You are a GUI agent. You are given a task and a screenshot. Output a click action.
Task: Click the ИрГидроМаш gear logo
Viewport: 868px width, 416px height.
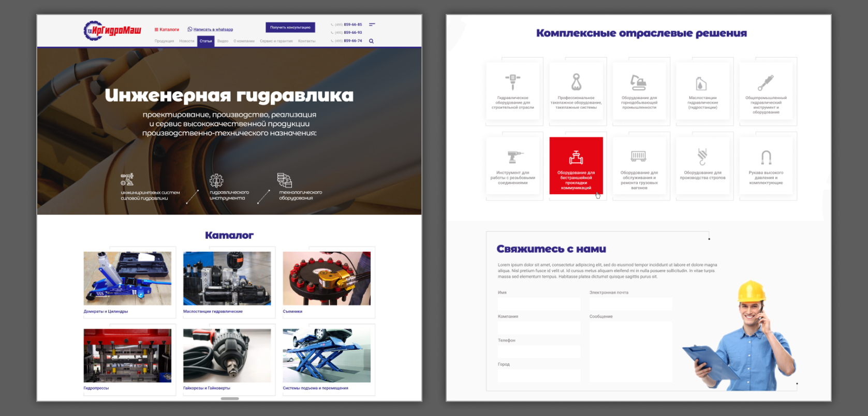pos(112,31)
